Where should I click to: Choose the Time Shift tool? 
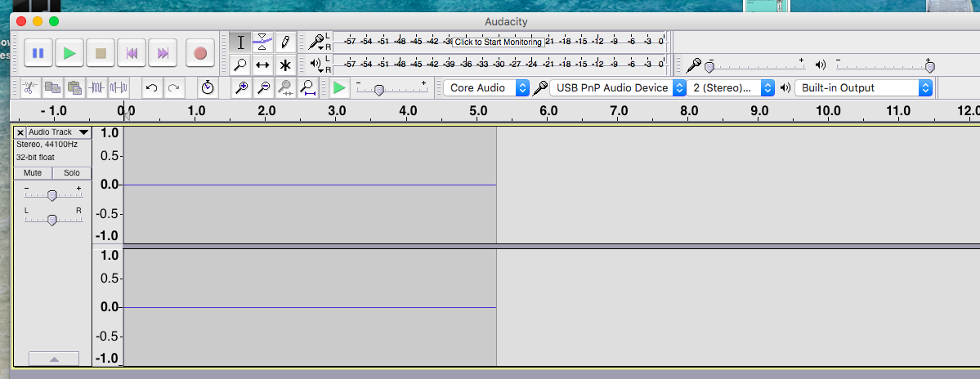262,65
